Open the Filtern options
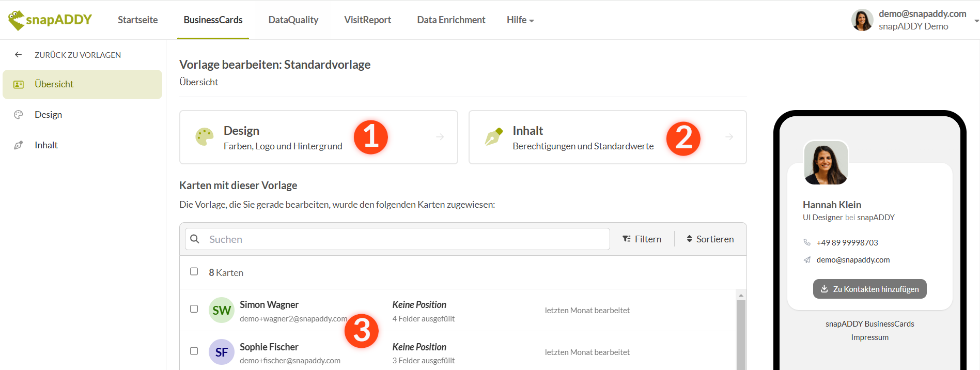The height and width of the screenshot is (370, 980). (642, 239)
